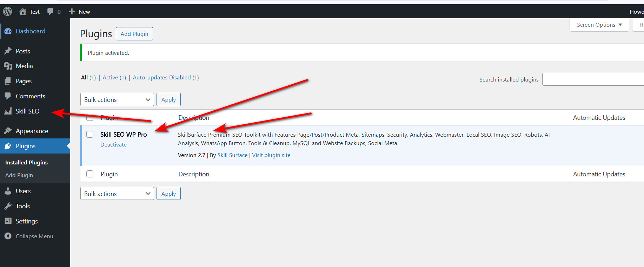Toggle the select-all checkbox in table header

tap(90, 117)
